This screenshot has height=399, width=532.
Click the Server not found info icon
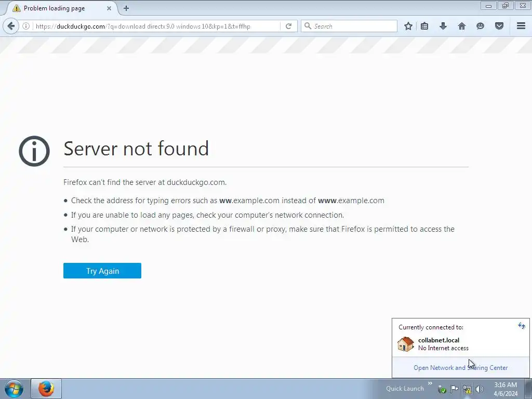34,151
